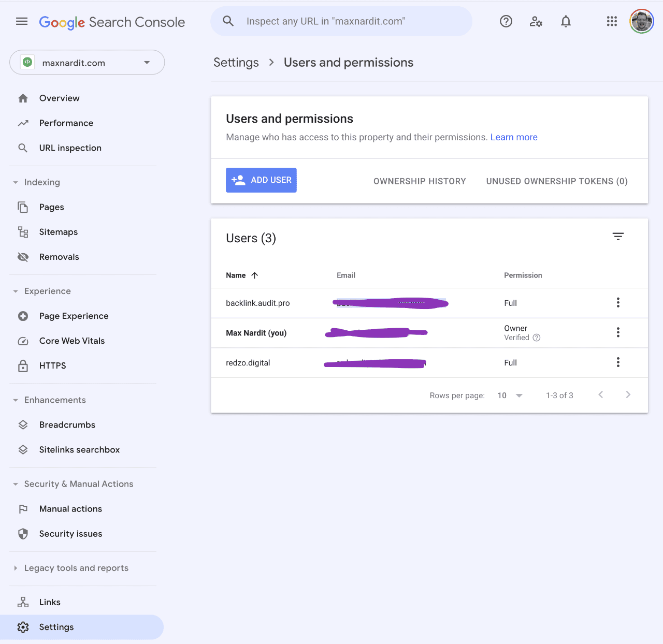Click the Verified help question icon
The width and height of the screenshot is (663, 644).
pyautogui.click(x=537, y=338)
